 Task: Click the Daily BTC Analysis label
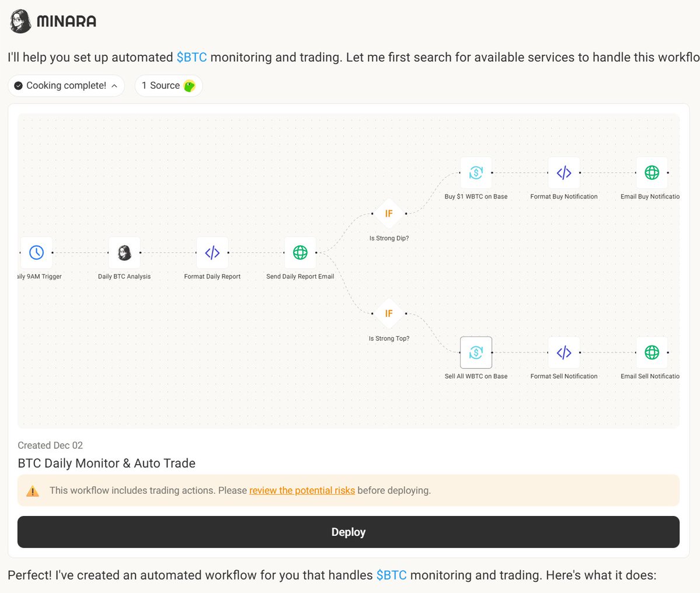(x=124, y=277)
